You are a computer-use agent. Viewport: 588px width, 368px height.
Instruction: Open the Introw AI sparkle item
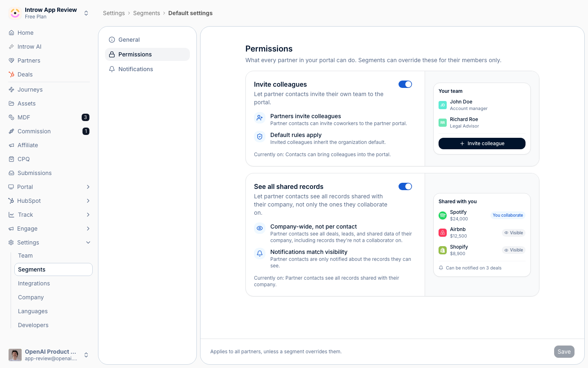[49, 47]
